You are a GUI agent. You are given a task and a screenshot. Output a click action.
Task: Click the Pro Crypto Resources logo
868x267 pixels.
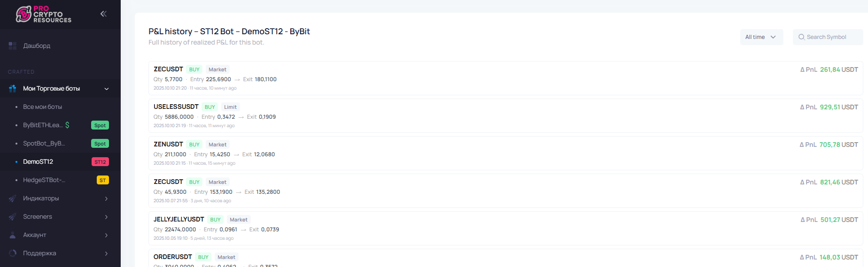43,14
